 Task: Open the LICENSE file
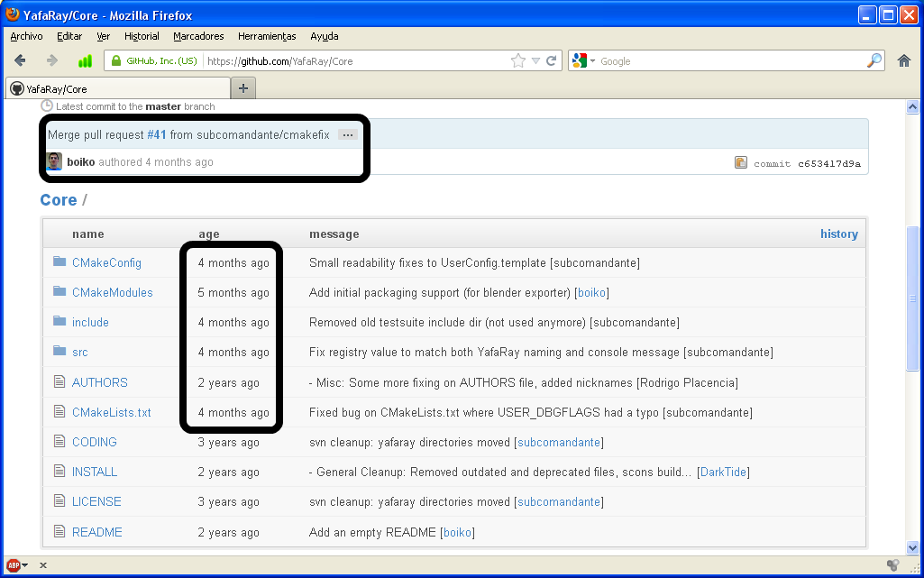tap(96, 501)
